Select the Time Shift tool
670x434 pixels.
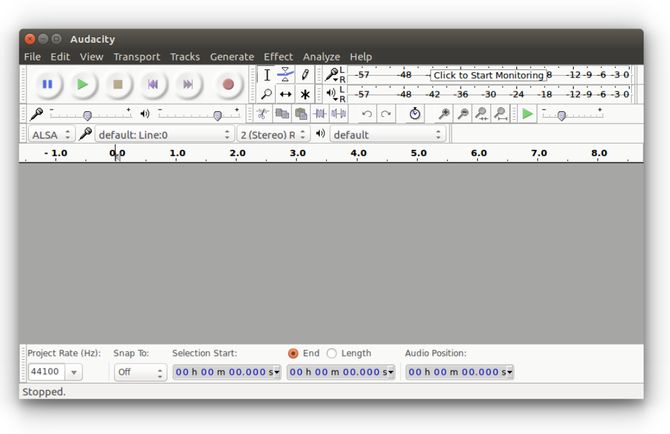285,94
